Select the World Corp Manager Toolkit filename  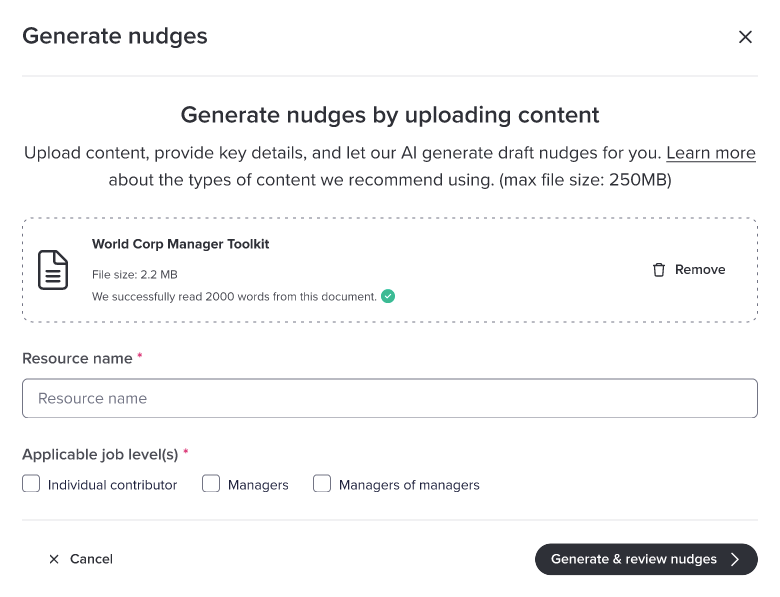pos(180,244)
